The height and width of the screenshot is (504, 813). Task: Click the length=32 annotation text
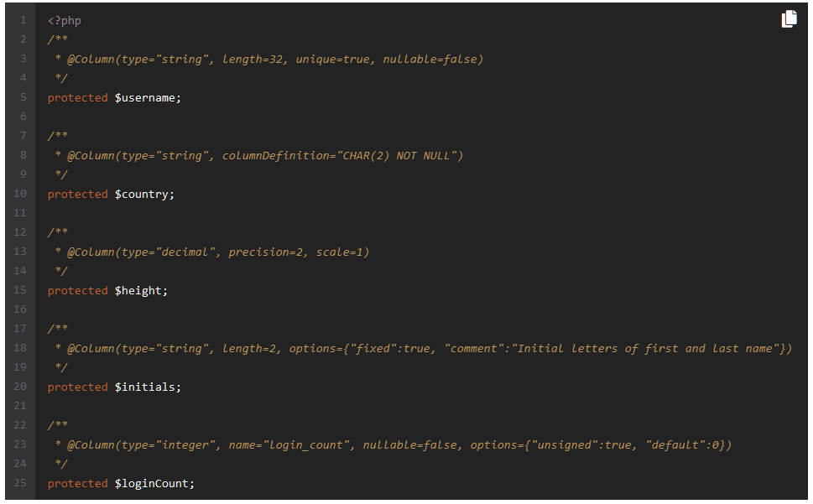pyautogui.click(x=254, y=60)
